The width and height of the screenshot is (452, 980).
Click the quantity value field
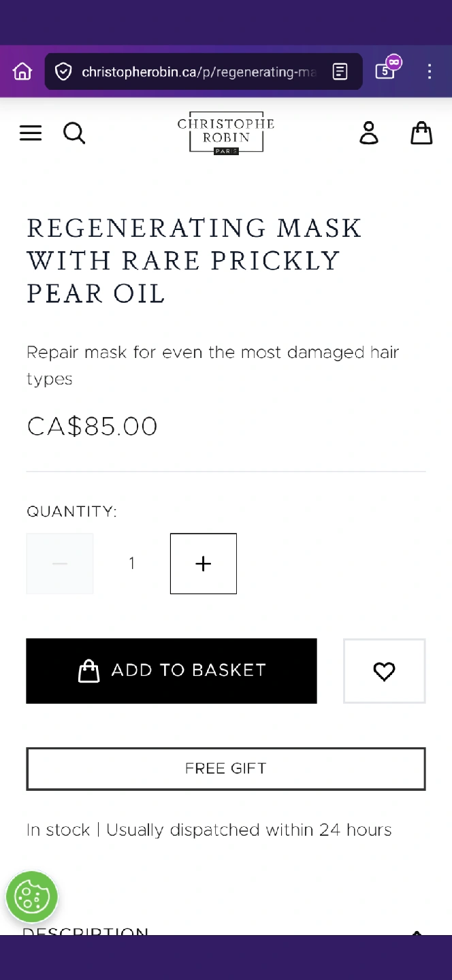point(132,563)
